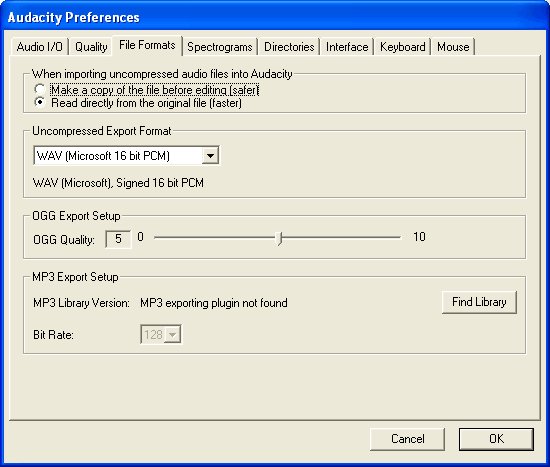Screen dimensions: 550x467
Task: Click Cancel to discard changes
Action: tap(408, 439)
